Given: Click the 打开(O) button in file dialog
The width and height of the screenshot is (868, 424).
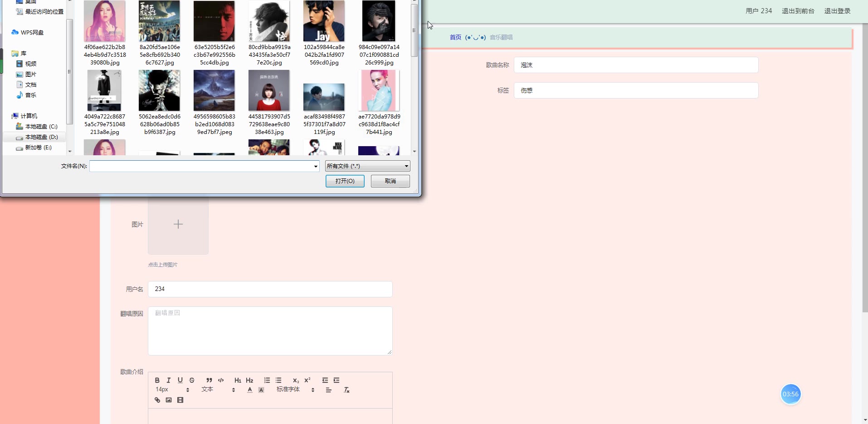Looking at the screenshot, I should coord(345,181).
